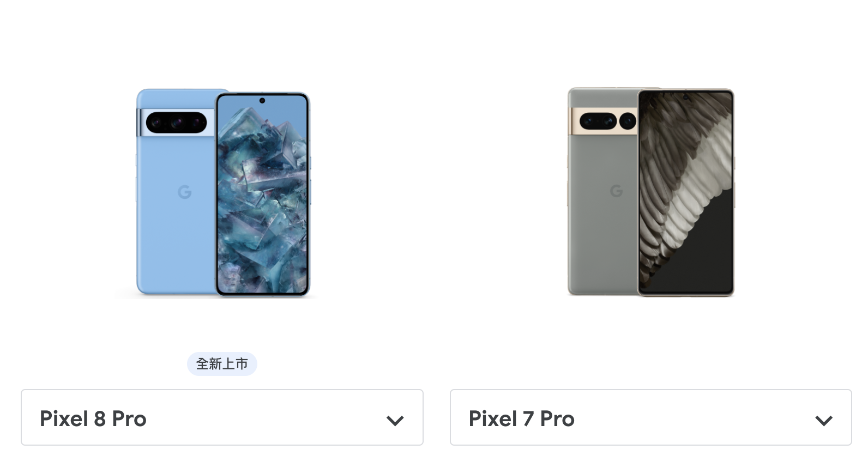Viewport: 868px width, 474px height.
Task: Click the chevron arrow beside Pixel 8 Pro
Action: [x=395, y=420]
